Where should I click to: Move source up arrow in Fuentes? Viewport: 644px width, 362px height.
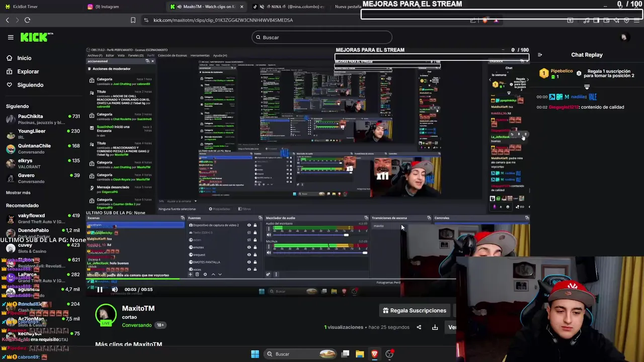[x=213, y=275]
